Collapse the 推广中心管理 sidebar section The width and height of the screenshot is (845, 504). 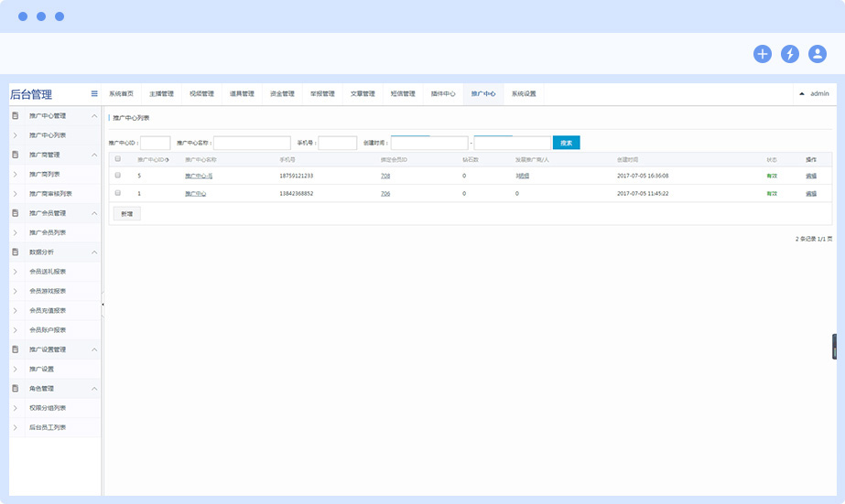pos(93,116)
